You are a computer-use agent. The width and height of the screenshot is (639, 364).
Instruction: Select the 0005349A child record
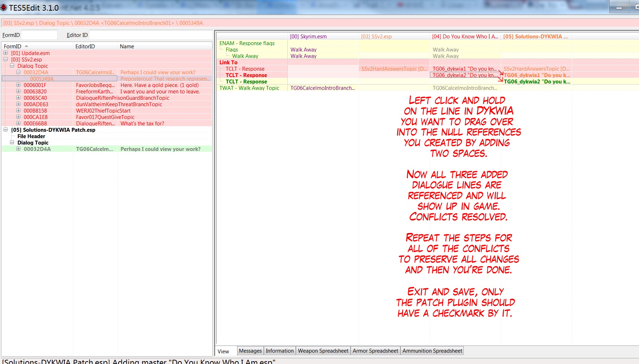click(42, 79)
